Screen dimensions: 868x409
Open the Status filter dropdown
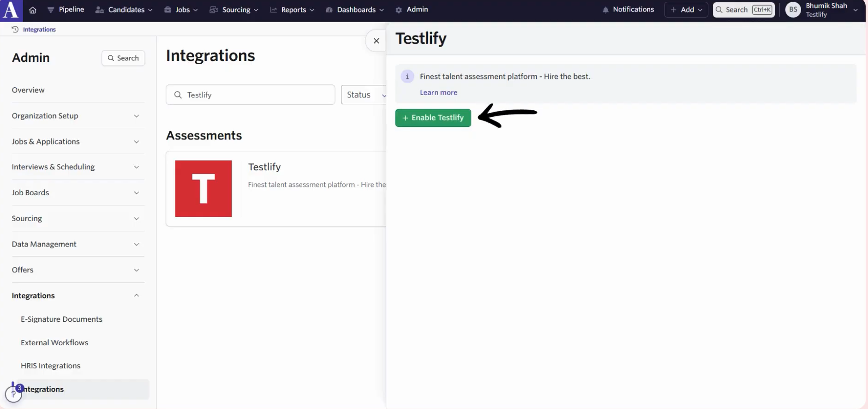coord(364,95)
